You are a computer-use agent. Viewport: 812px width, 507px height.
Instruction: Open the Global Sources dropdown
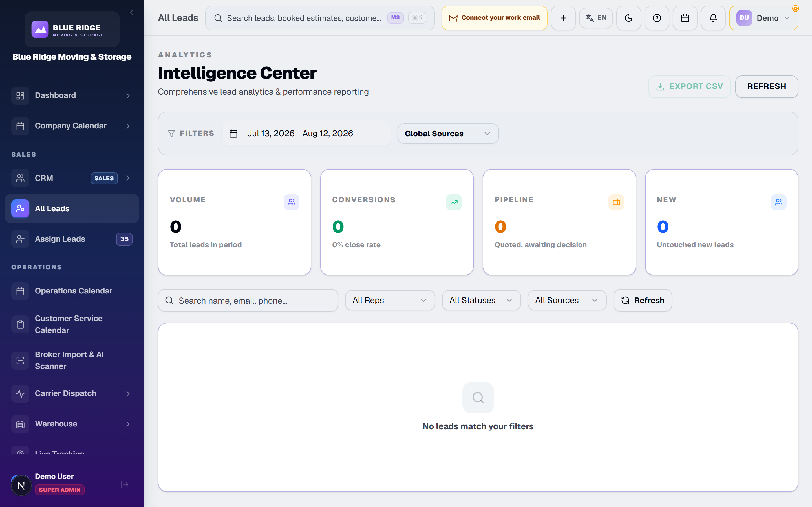click(x=448, y=134)
